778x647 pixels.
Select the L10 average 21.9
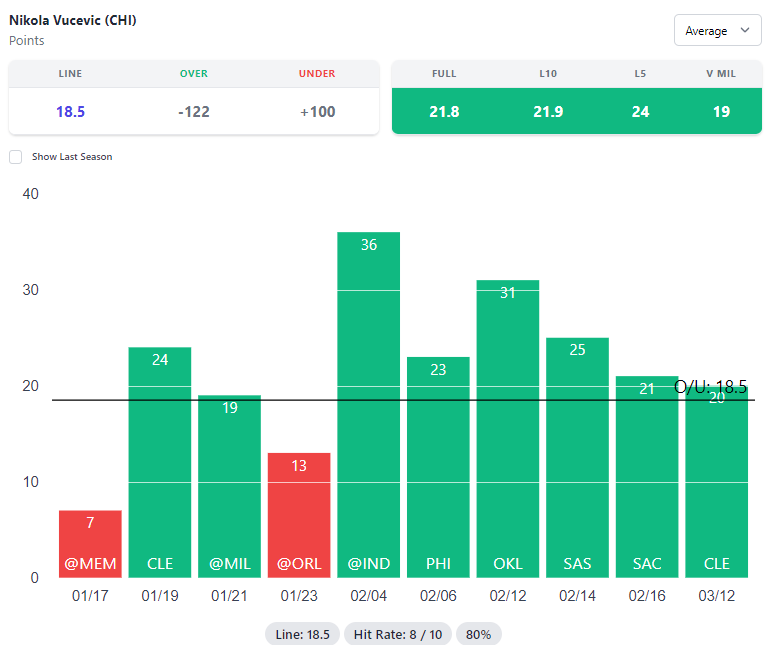click(x=547, y=111)
